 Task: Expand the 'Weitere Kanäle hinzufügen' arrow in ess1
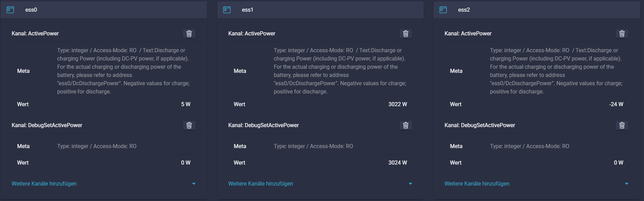tap(410, 184)
